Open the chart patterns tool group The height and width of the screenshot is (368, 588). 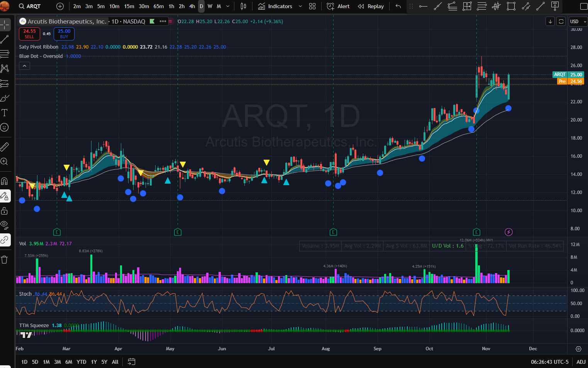point(5,69)
